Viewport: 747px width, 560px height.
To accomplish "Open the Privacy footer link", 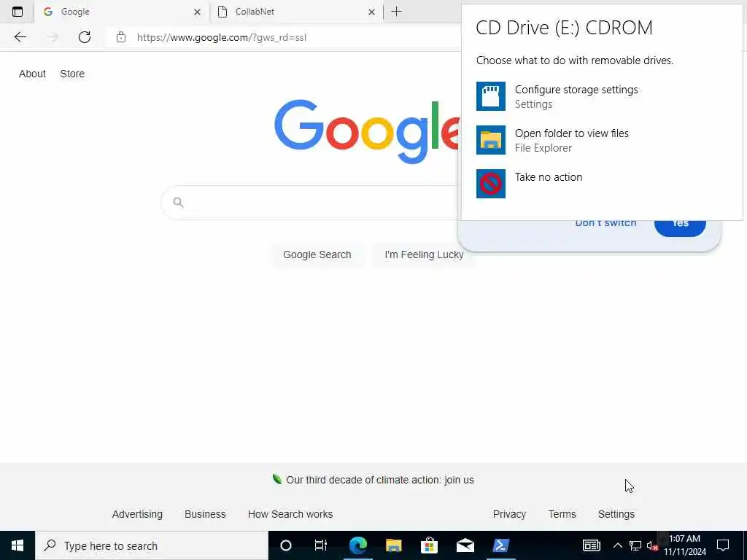I will [x=509, y=514].
